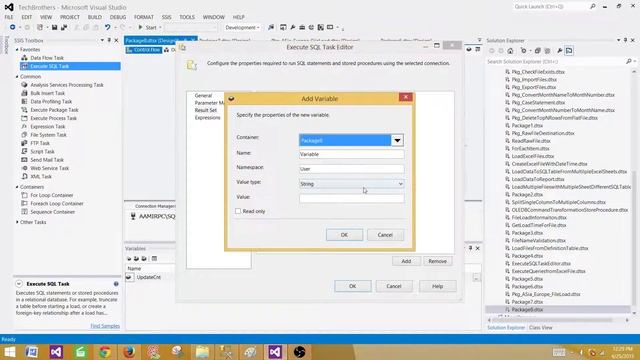Image resolution: width=640 pixels, height=360 pixels.
Task: Click the Save toolbar icon
Action: [x=54, y=27]
